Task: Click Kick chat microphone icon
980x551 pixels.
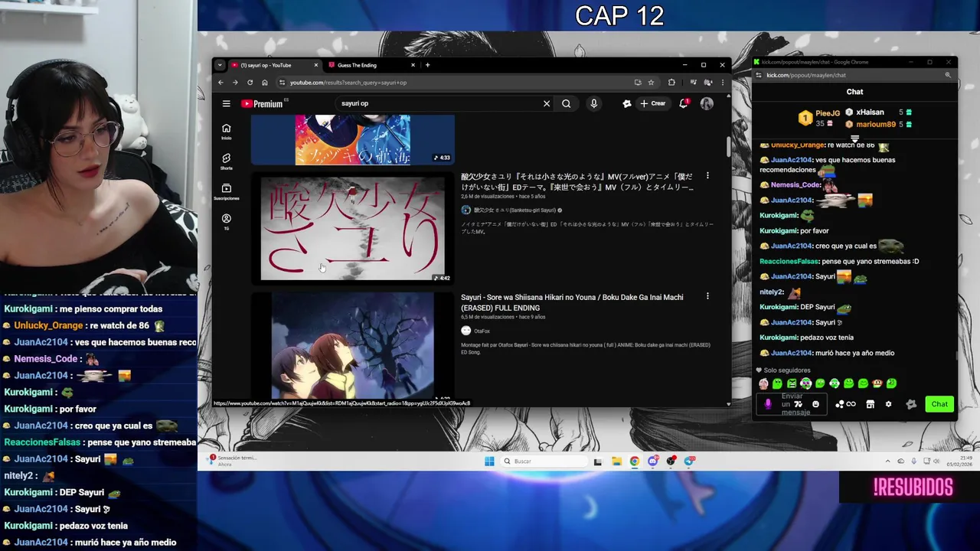Action: coord(768,404)
